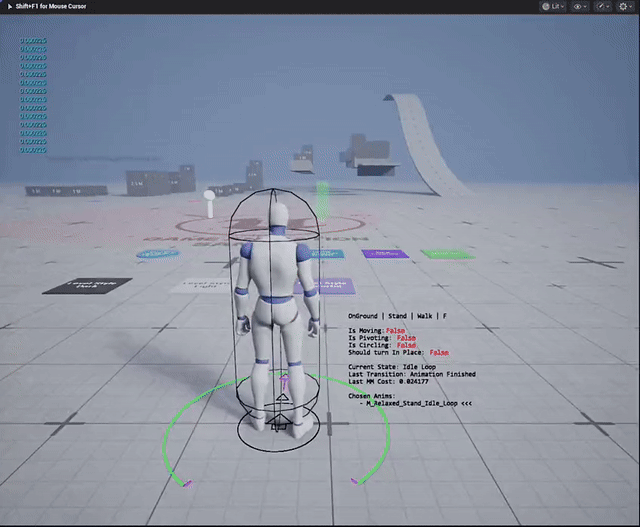
Task: Click the 'Is Pivoting: False' debug line
Action: coord(382,338)
